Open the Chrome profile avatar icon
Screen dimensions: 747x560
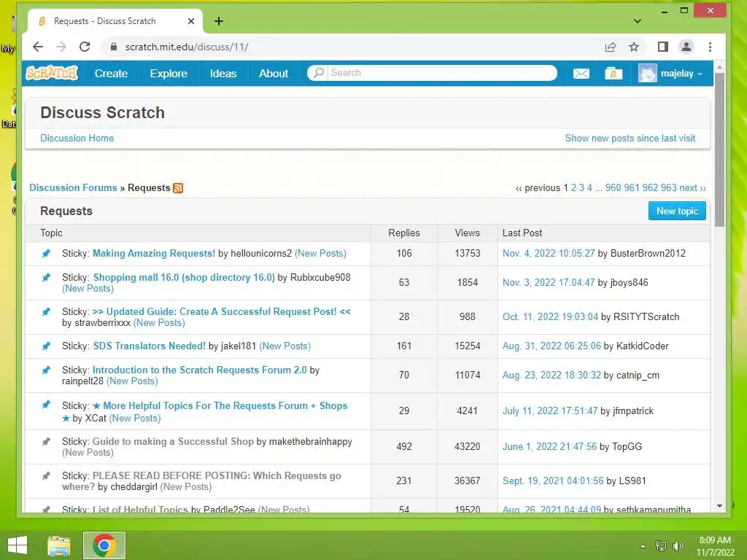(x=686, y=47)
